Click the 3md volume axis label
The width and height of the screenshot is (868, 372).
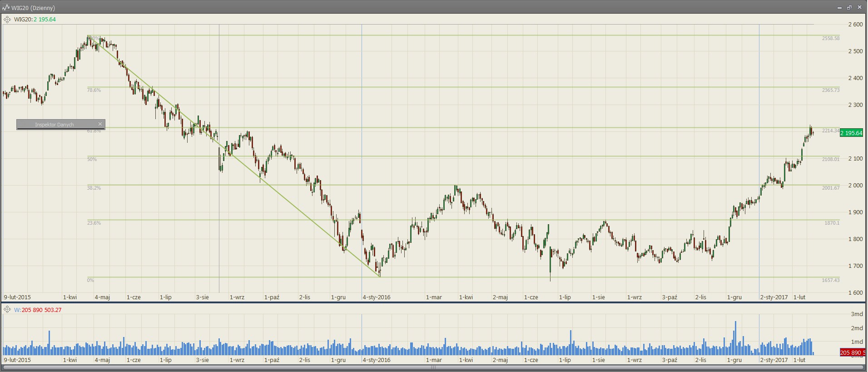coord(857,314)
